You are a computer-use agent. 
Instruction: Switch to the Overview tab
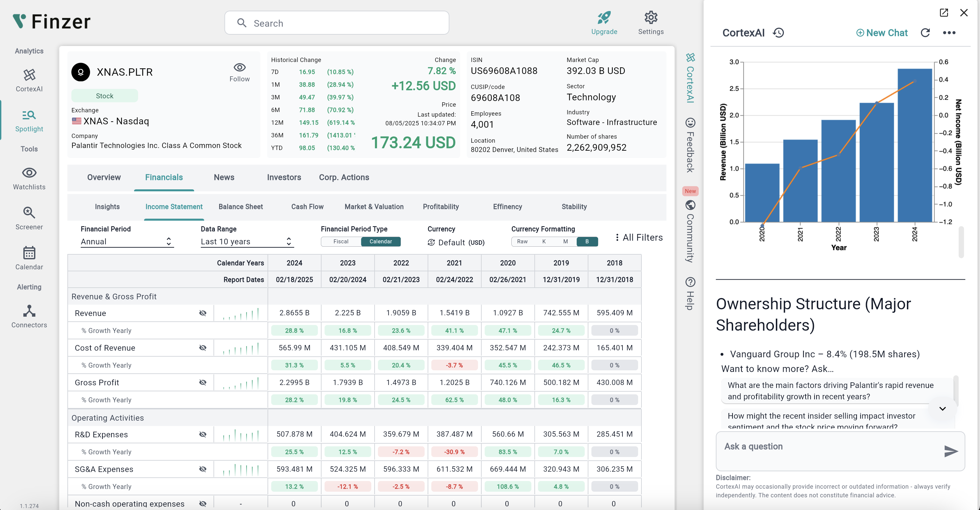click(x=104, y=177)
